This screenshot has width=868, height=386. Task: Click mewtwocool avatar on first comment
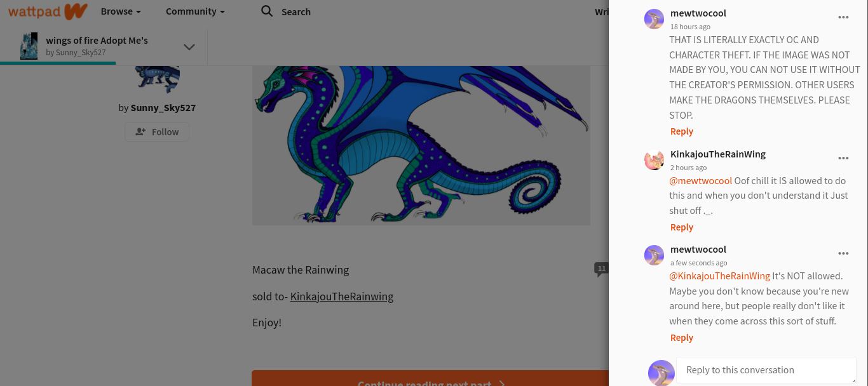654,19
